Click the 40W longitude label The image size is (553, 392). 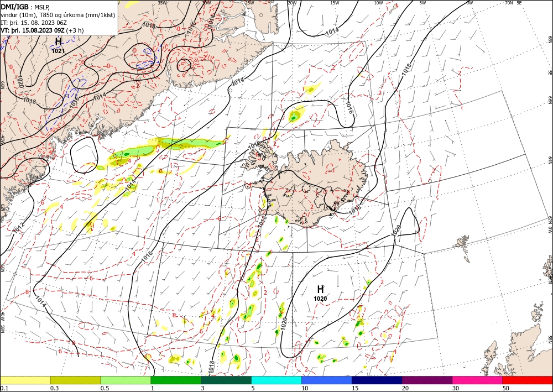tap(2, 316)
